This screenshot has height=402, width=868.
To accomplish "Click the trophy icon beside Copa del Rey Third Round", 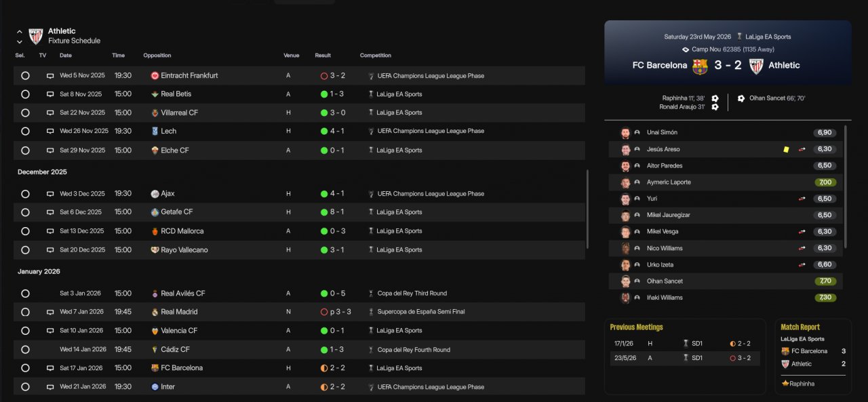I will (371, 294).
